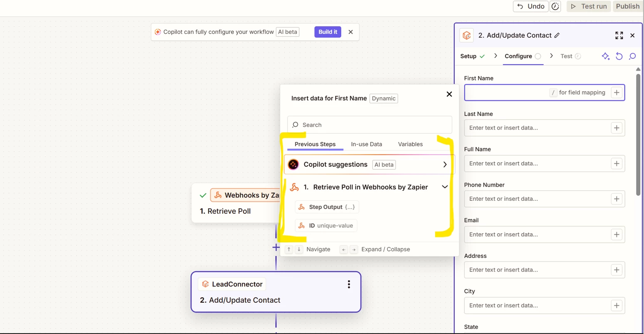
Task: Click plus button on First Name field
Action: [x=617, y=92]
